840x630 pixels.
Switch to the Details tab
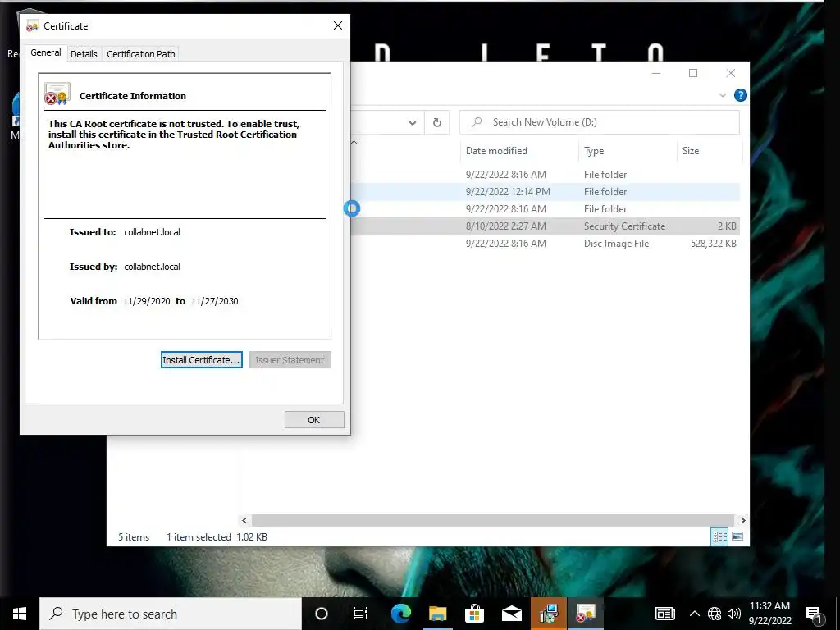(84, 54)
